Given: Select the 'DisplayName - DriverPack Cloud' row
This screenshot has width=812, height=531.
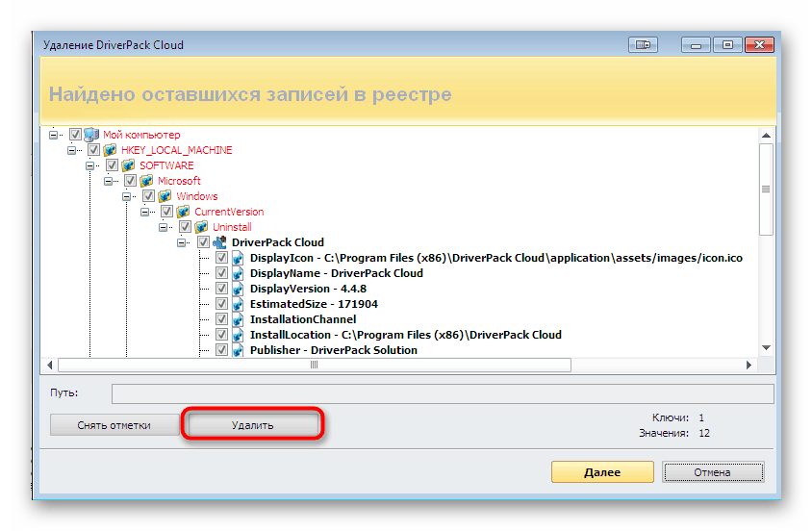Looking at the screenshot, I should pos(337,273).
